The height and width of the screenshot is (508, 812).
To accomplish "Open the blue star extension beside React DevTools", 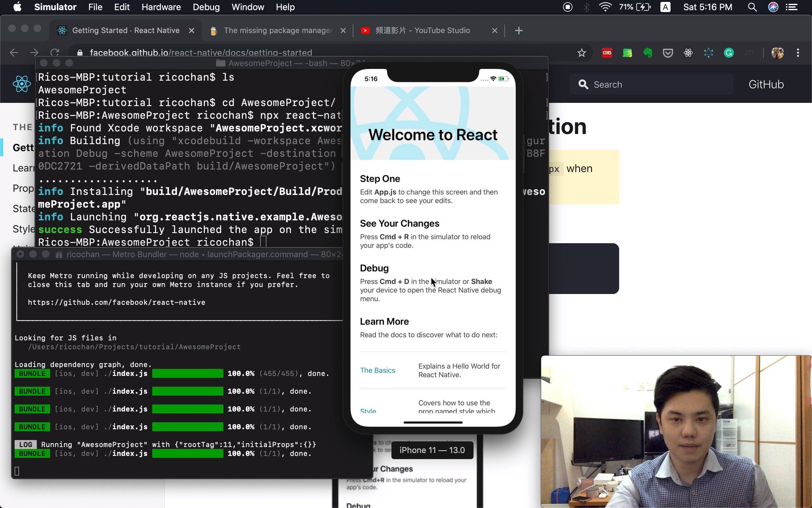I will 708,53.
